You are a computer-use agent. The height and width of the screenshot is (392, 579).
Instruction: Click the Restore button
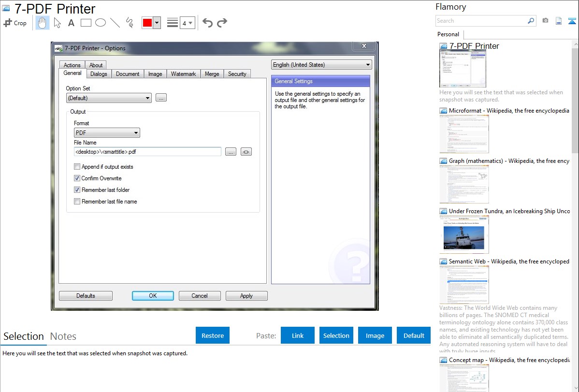tap(213, 335)
